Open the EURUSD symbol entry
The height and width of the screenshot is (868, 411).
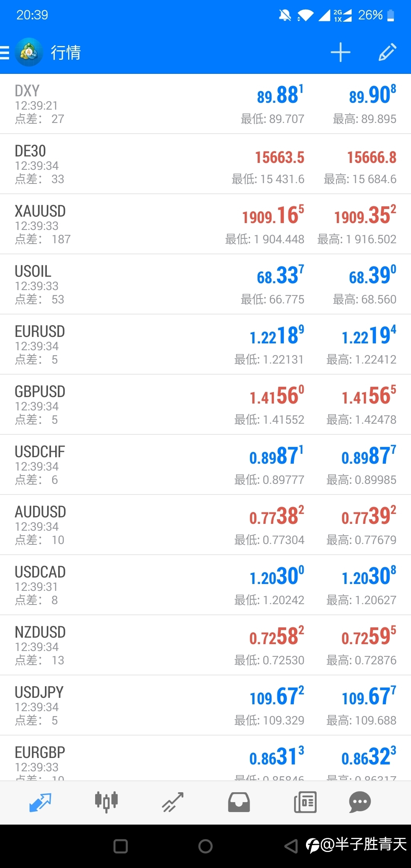point(205,344)
